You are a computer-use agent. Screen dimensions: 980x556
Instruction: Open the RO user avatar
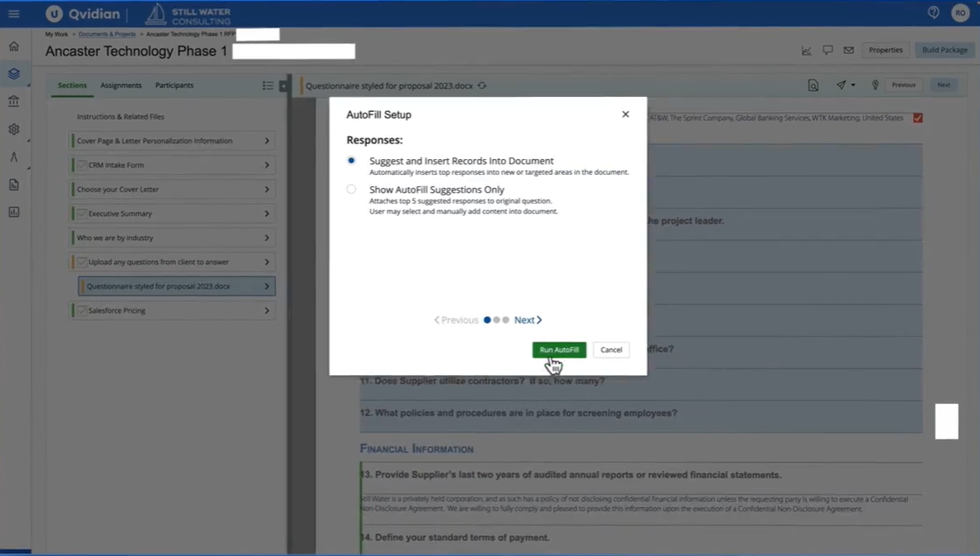pos(960,12)
